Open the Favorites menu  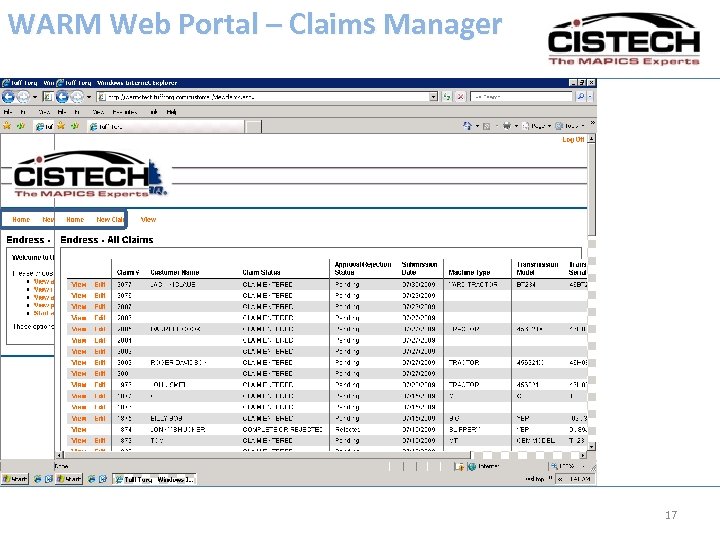(x=124, y=112)
